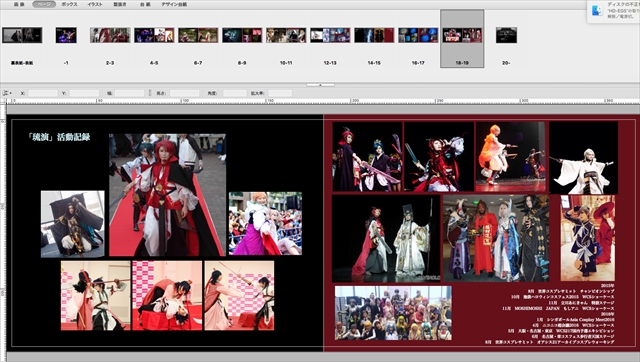The width and height of the screenshot is (640, 362).
Task: Open page spread 2-3 thumbnail
Action: (110, 35)
